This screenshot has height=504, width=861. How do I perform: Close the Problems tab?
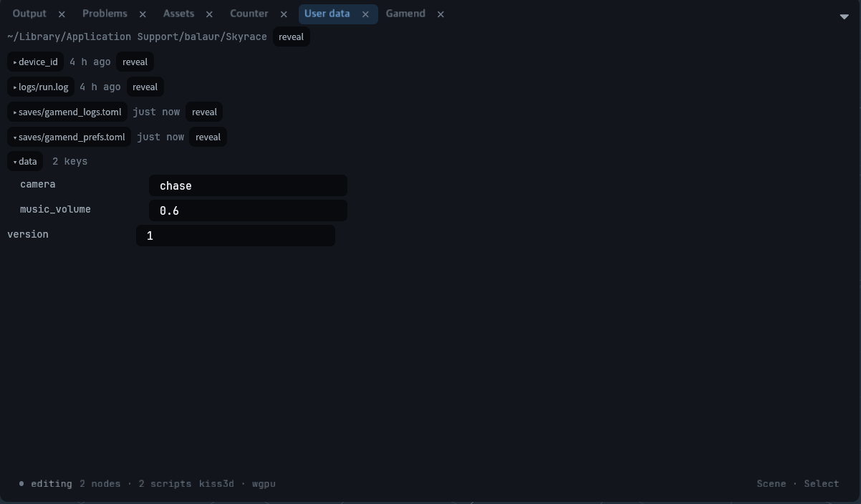(x=143, y=14)
